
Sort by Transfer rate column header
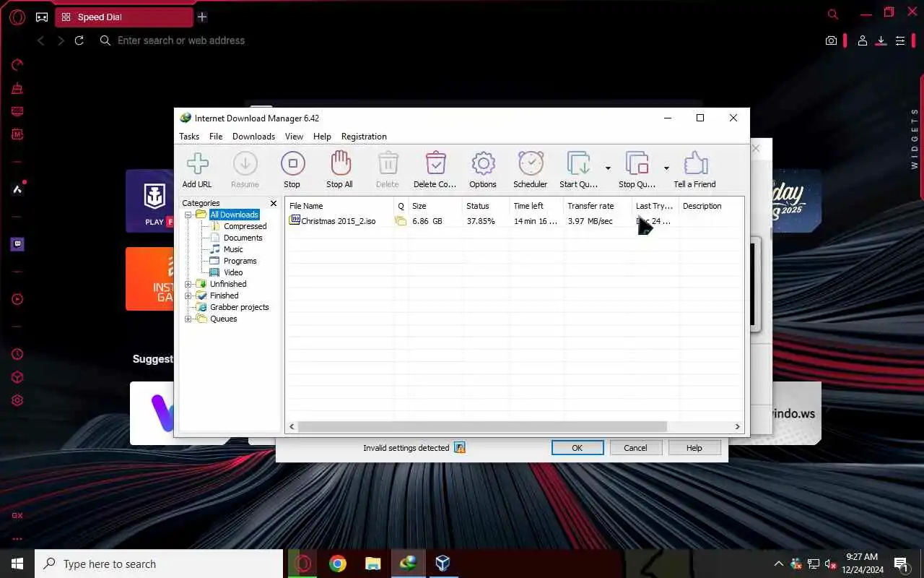pos(598,206)
